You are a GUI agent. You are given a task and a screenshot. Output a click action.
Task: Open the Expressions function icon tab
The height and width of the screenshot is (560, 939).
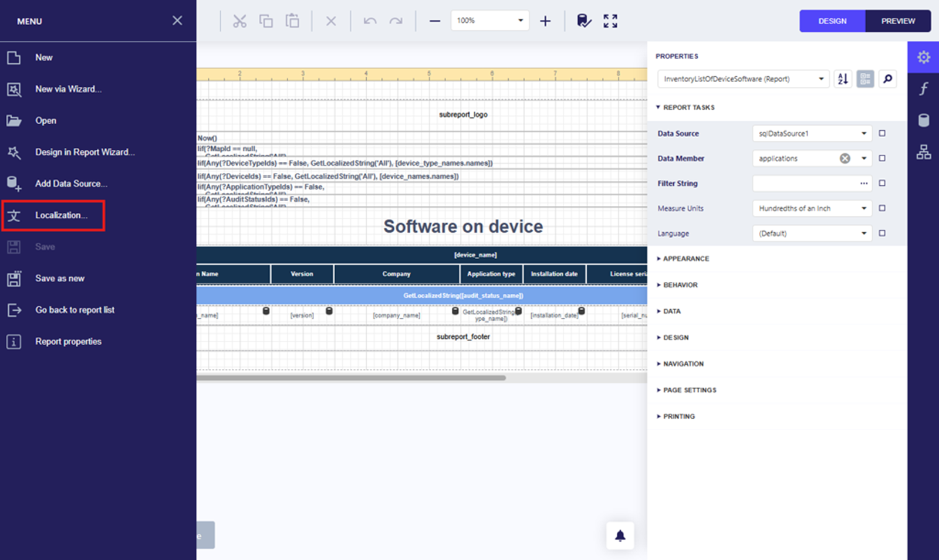point(923,89)
